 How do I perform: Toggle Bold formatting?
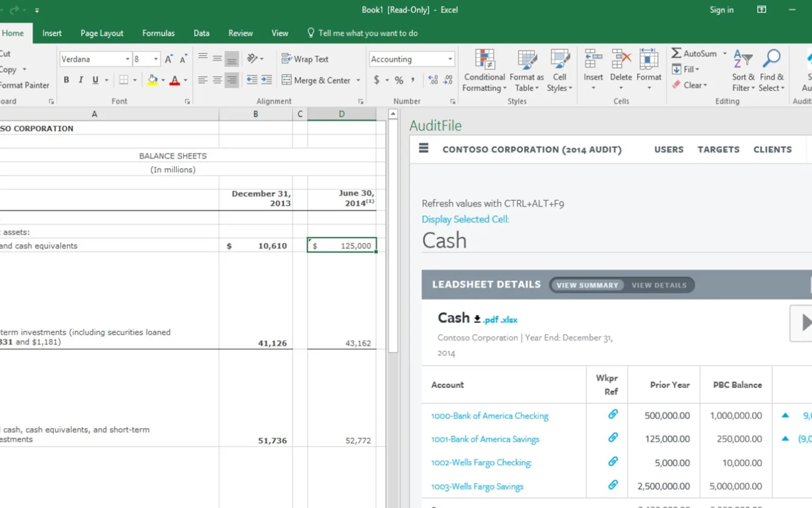[x=66, y=80]
